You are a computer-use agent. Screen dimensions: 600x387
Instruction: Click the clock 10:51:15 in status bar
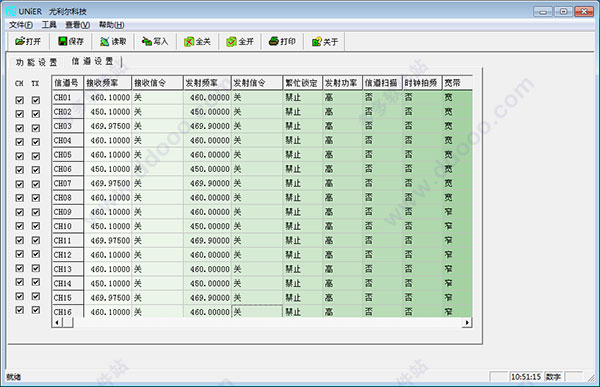tap(526, 377)
